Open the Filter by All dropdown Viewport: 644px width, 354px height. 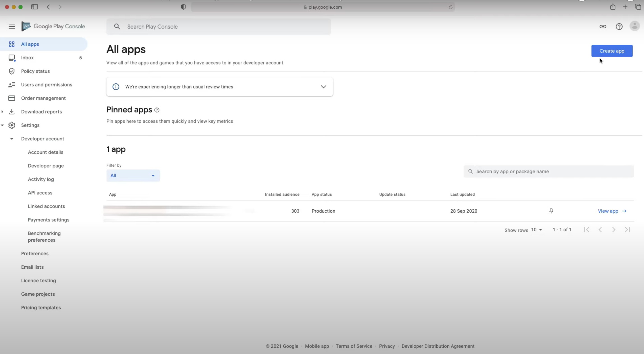click(x=133, y=175)
